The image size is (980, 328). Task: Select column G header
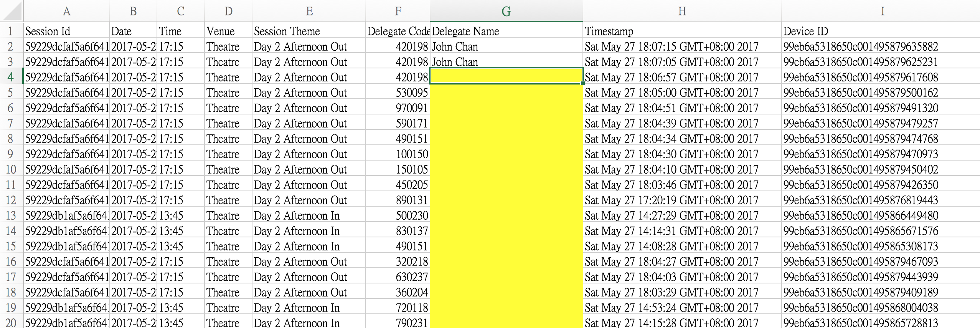[506, 12]
